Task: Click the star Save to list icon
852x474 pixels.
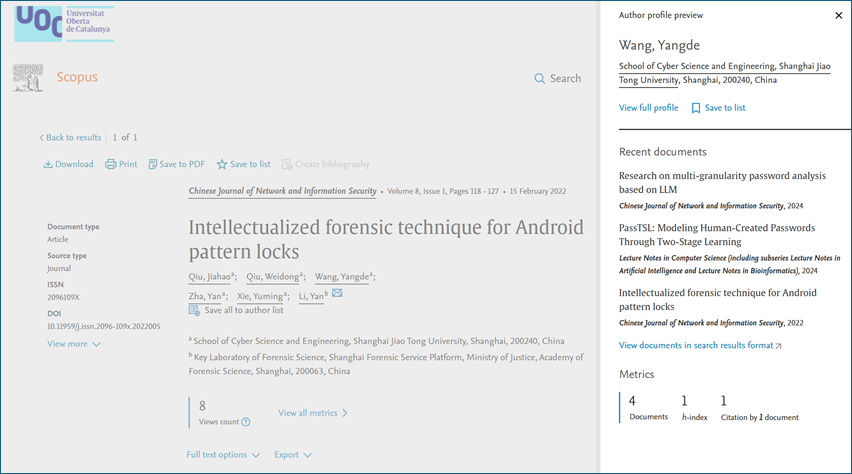Action: pos(222,164)
